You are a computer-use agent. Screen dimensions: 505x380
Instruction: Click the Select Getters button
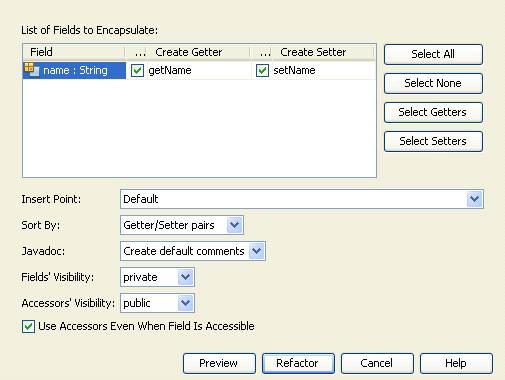click(x=433, y=112)
